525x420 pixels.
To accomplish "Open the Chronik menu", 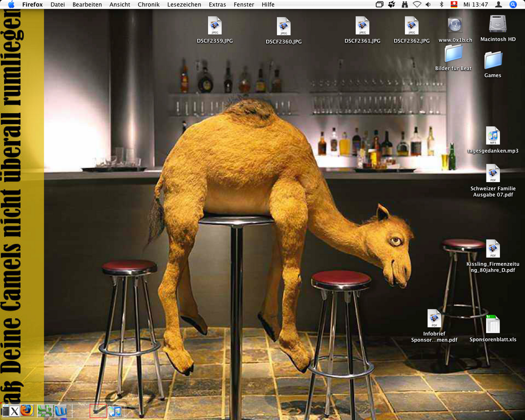I will 148,4.
